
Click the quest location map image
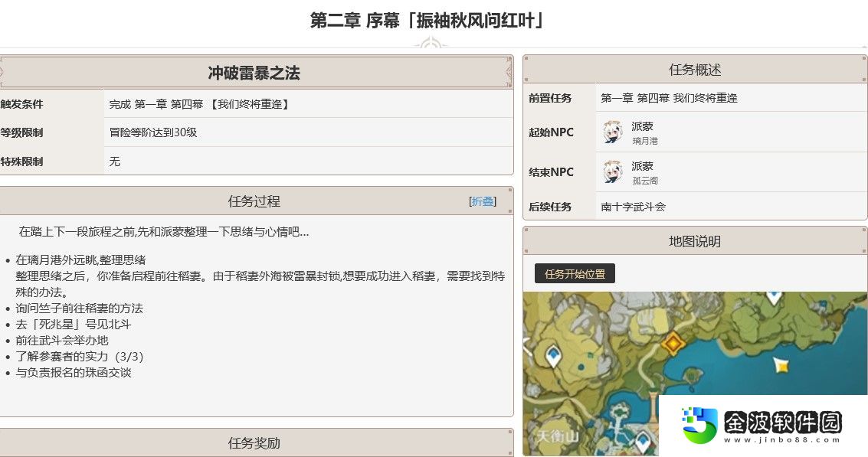pyautogui.click(x=695, y=374)
